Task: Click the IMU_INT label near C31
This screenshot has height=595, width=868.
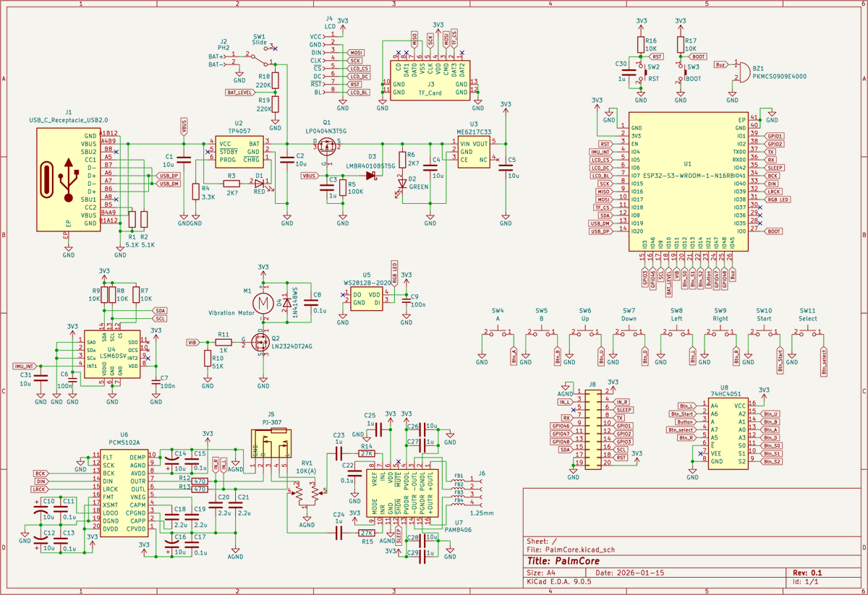Action: click(25, 367)
